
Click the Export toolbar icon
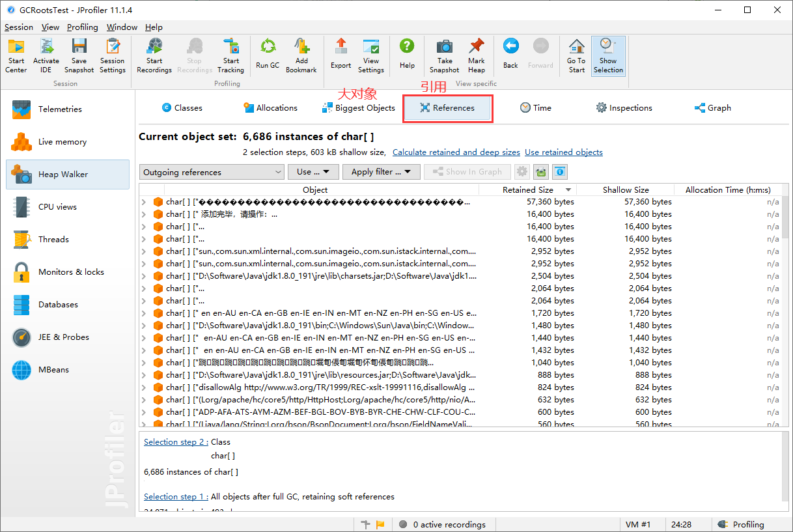[341, 54]
